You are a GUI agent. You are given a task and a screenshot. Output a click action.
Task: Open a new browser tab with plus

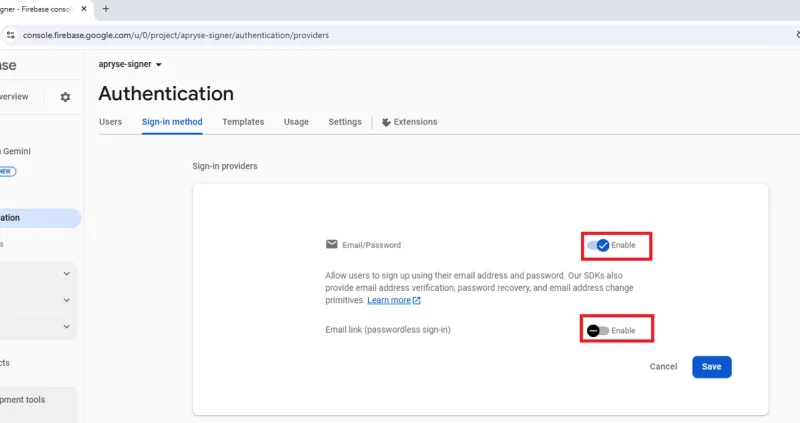(x=106, y=9)
